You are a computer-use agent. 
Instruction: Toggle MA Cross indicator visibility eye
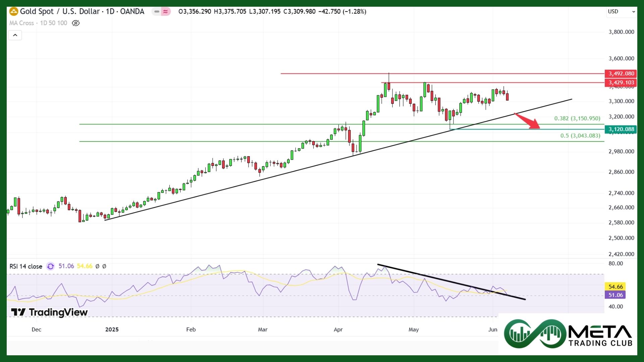pyautogui.click(x=76, y=23)
